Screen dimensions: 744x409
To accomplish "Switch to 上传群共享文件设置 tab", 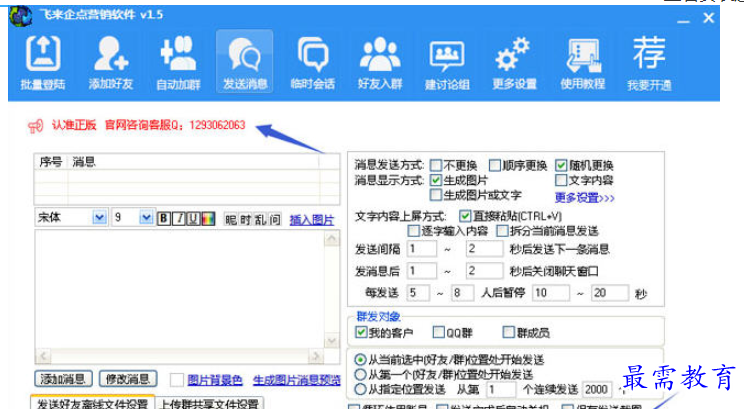I will (x=209, y=403).
